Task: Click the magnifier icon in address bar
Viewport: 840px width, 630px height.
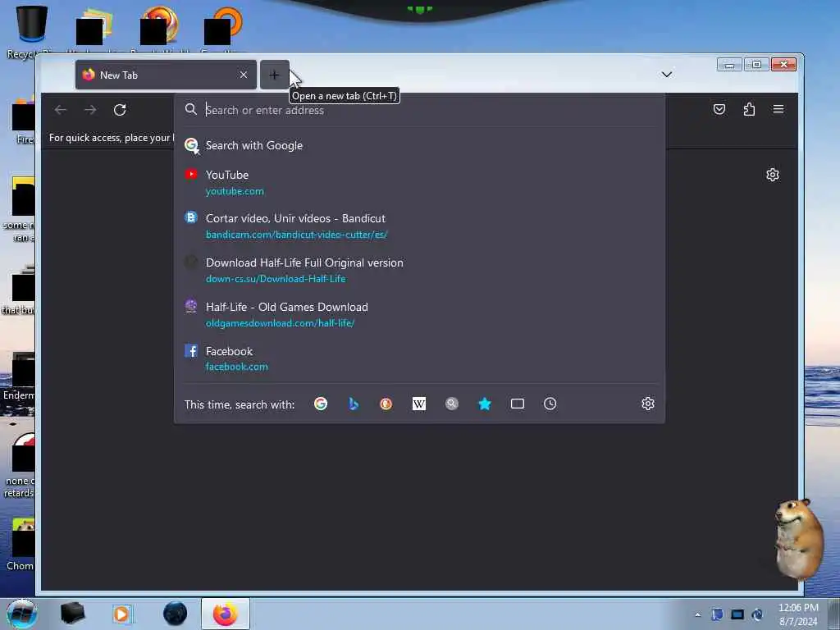Action: [190, 109]
